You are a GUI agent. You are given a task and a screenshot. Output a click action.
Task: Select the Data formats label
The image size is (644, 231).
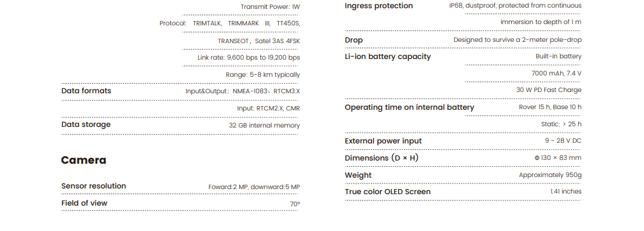pos(86,91)
